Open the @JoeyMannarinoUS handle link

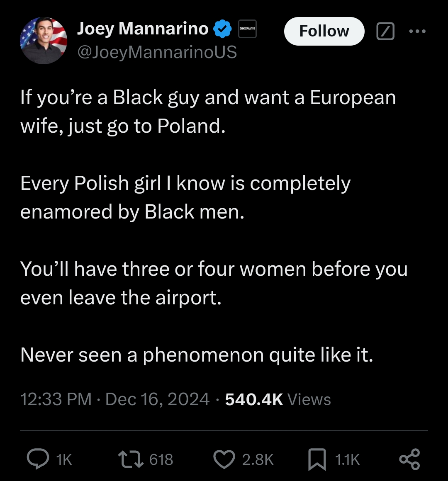pos(157,52)
